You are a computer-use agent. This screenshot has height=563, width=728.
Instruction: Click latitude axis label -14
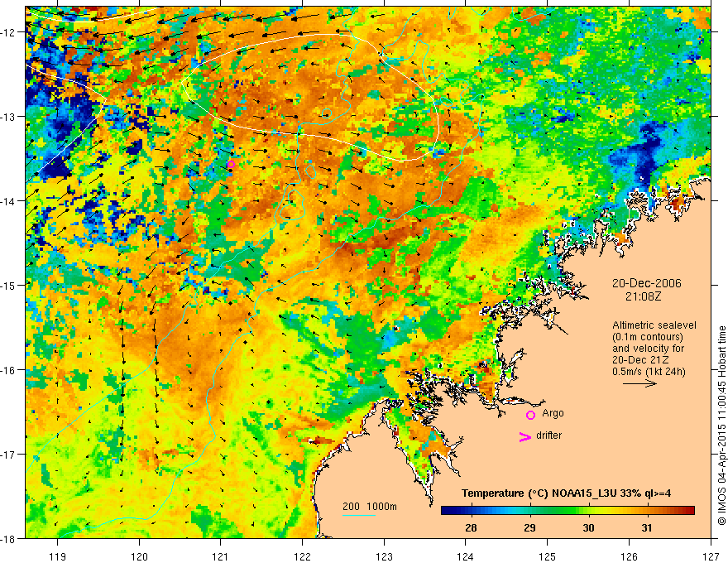[9, 201]
